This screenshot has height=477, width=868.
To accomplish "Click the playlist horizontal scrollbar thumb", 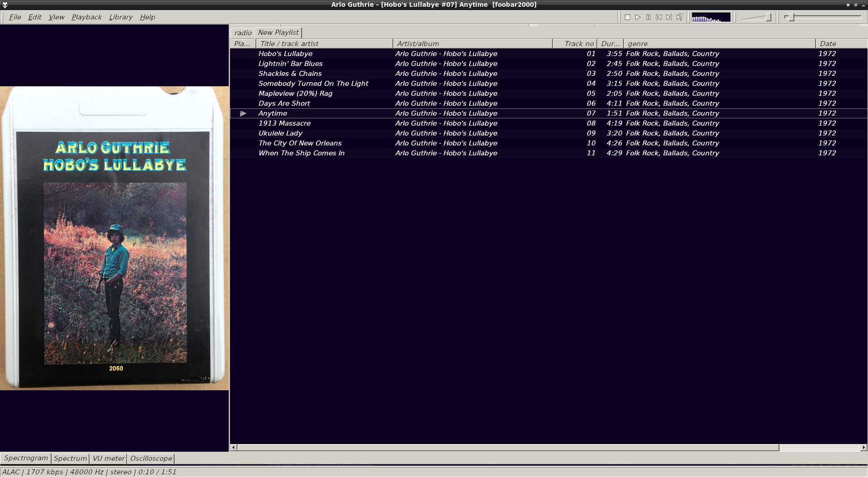I will (508, 448).
